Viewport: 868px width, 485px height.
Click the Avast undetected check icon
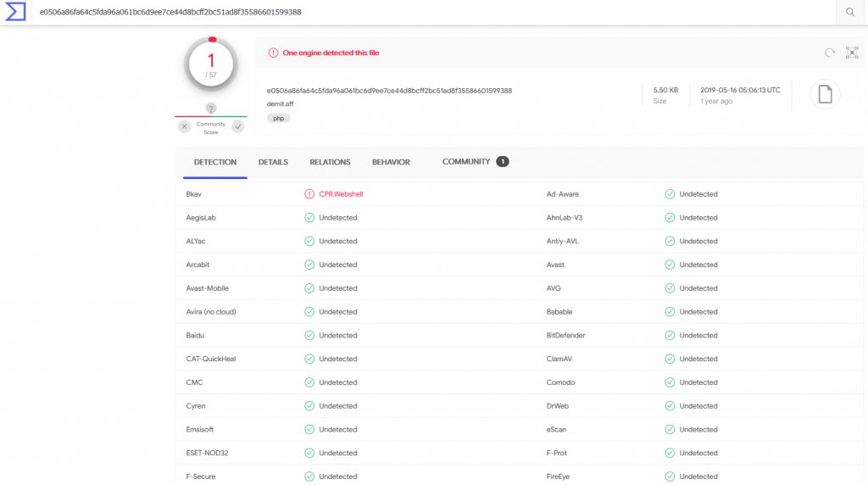pos(670,265)
